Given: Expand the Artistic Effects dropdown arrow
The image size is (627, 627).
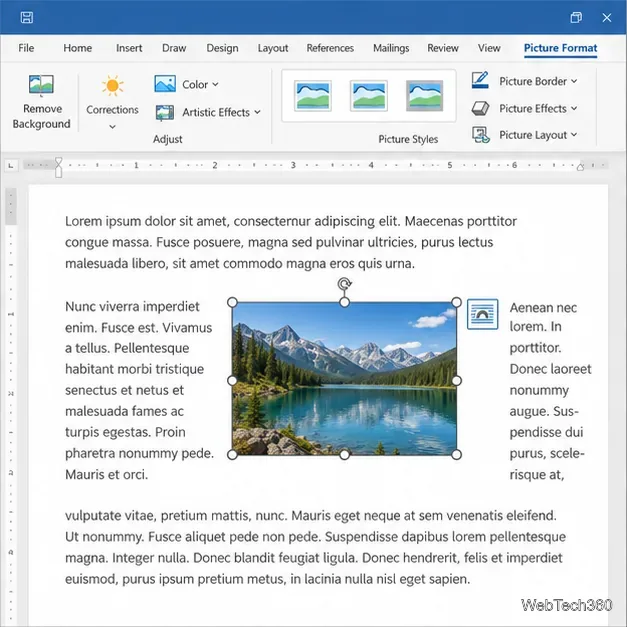Looking at the screenshot, I should (257, 112).
